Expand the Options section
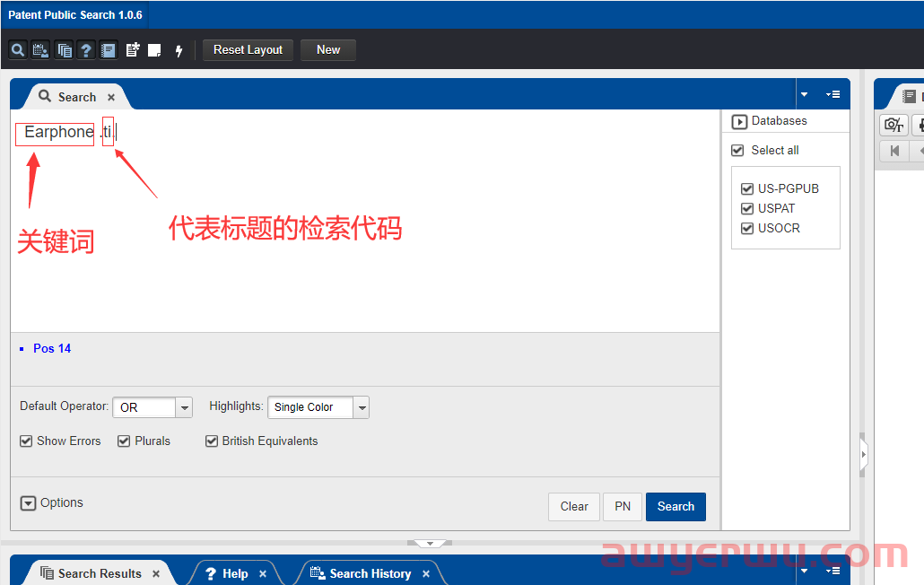Image resolution: width=924 pixels, height=585 pixels. click(29, 503)
